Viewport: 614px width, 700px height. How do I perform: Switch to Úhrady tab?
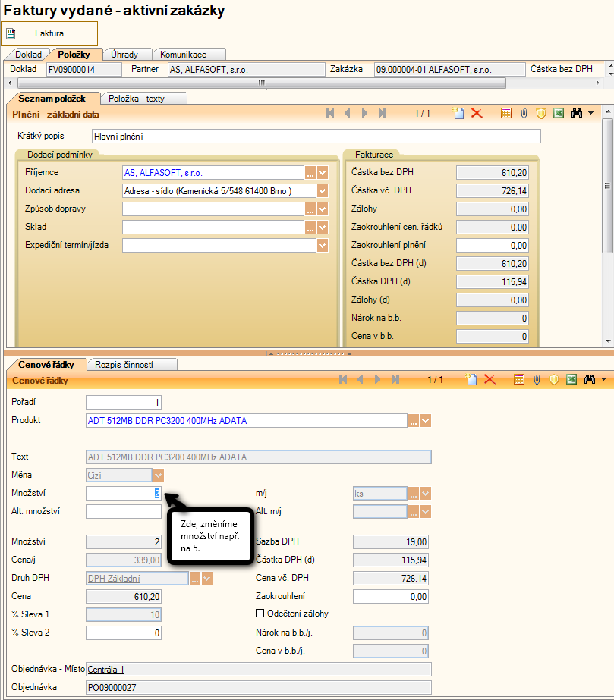tap(124, 55)
